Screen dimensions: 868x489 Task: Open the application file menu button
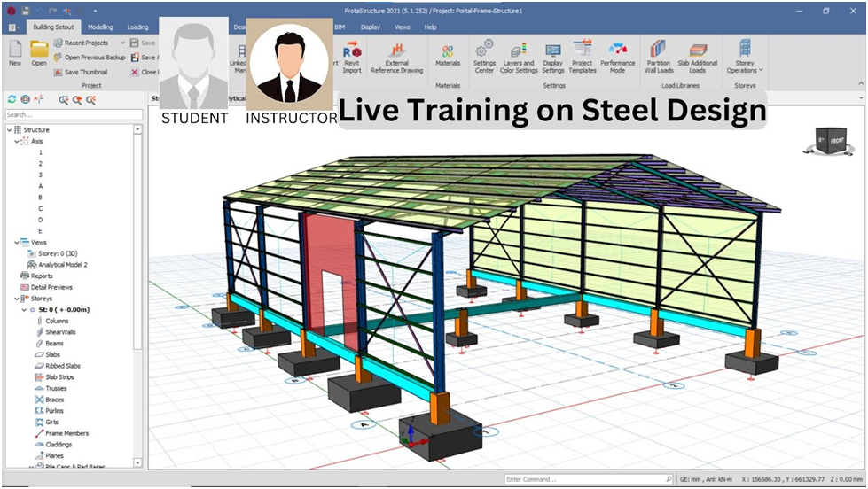point(13,27)
